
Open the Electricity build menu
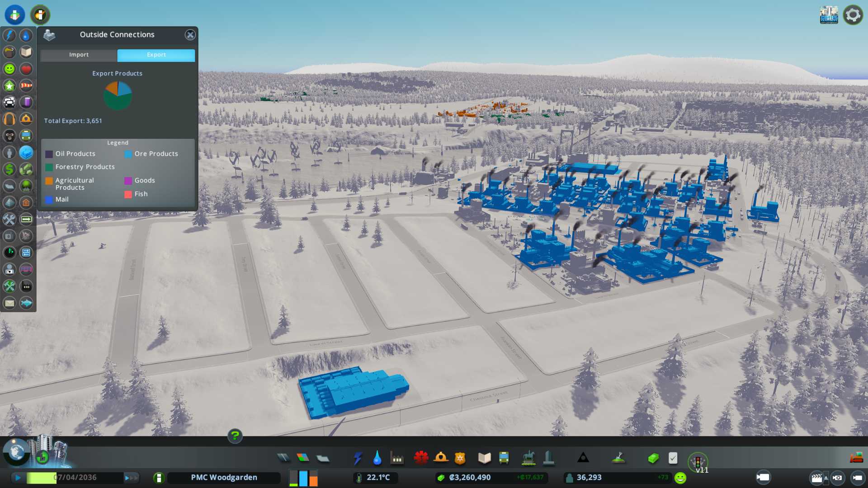pos(358,458)
